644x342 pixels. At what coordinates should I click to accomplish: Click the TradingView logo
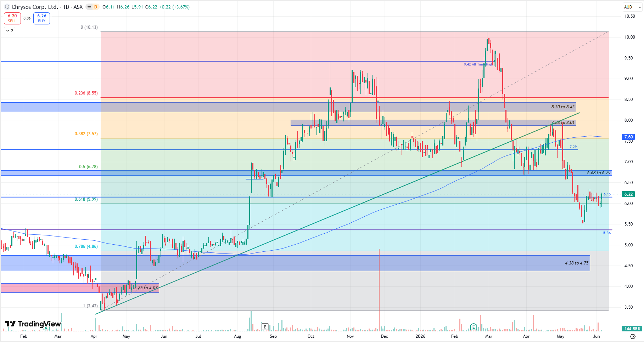33,324
